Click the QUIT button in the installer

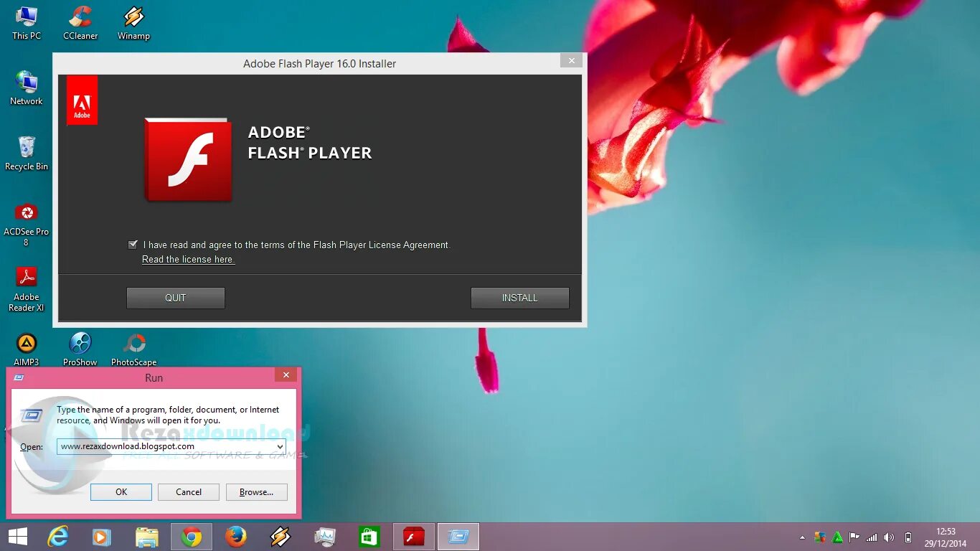point(176,298)
